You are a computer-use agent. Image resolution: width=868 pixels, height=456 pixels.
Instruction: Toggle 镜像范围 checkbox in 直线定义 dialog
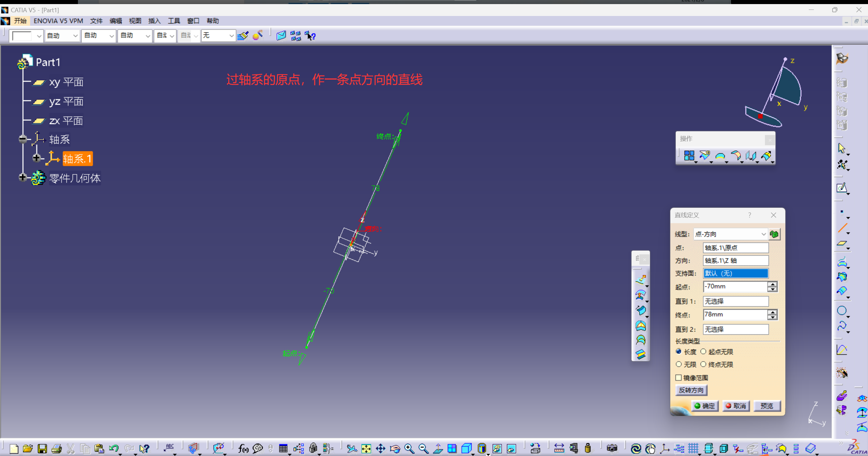pos(678,377)
